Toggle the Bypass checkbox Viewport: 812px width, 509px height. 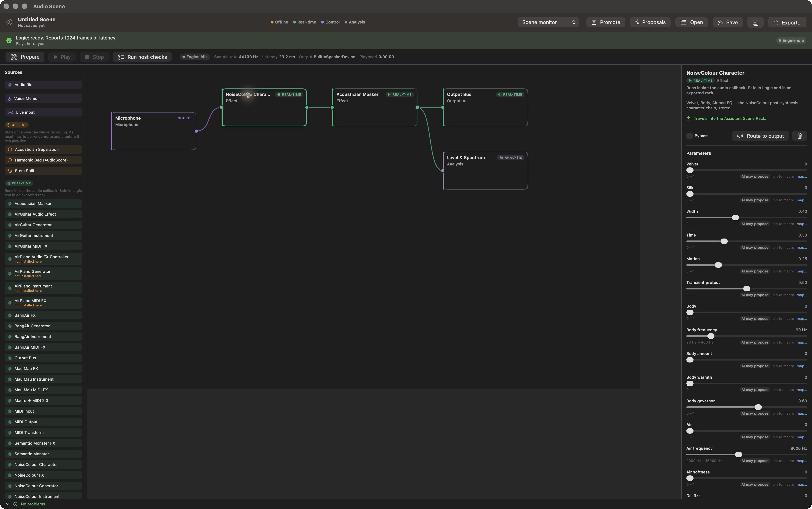pos(689,136)
